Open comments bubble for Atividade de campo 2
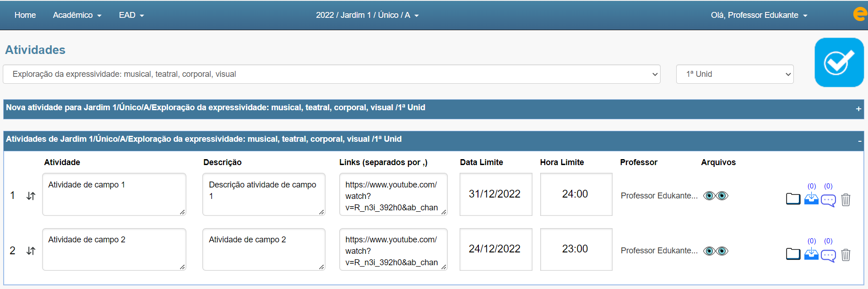Screen dimensions: 868x289 pos(828,255)
